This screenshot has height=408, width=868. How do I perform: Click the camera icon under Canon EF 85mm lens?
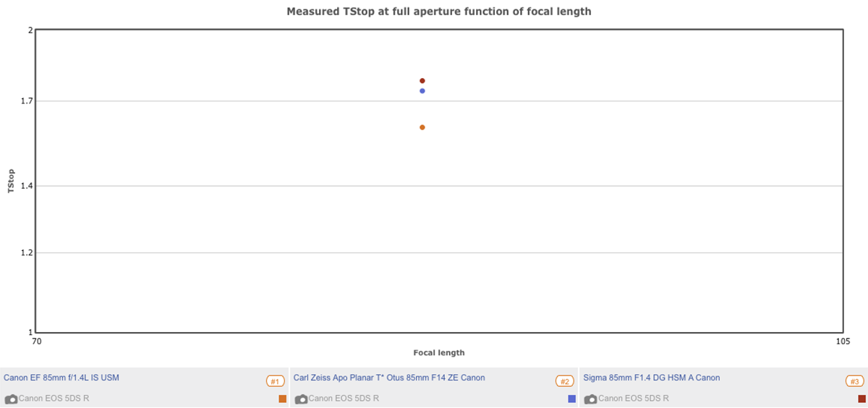11,399
